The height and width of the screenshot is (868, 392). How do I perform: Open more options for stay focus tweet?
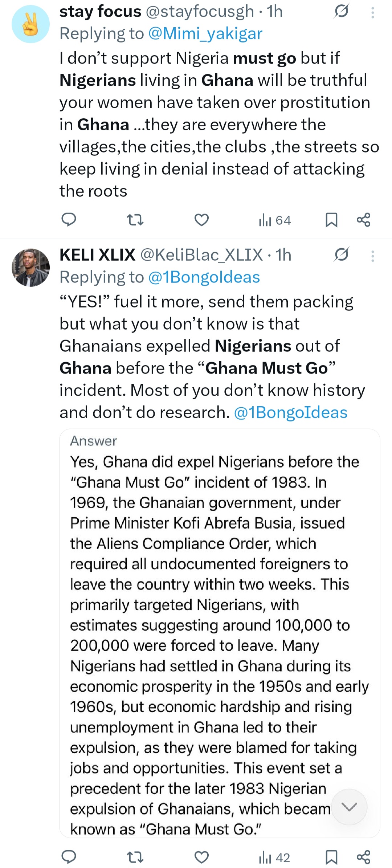[x=372, y=13]
